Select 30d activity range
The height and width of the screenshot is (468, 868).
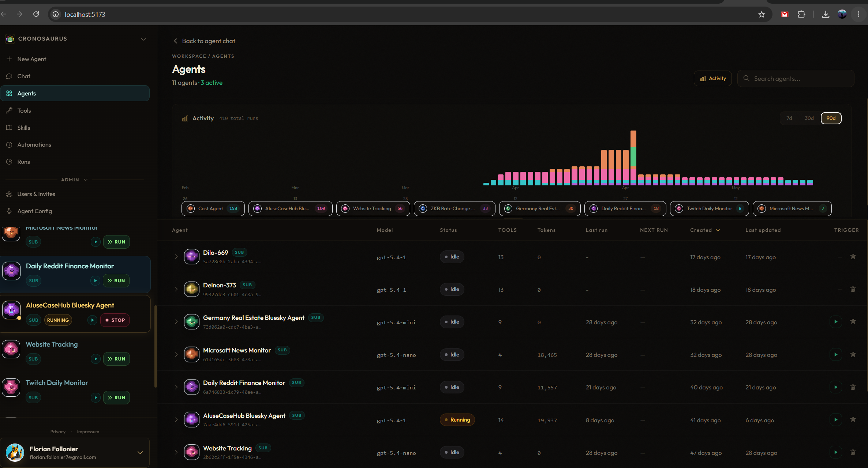click(x=809, y=118)
